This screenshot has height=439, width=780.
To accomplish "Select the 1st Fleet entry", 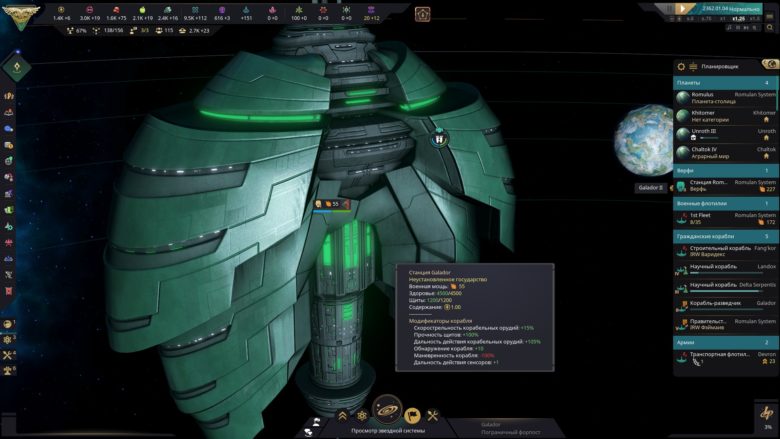I will pyautogui.click(x=725, y=219).
